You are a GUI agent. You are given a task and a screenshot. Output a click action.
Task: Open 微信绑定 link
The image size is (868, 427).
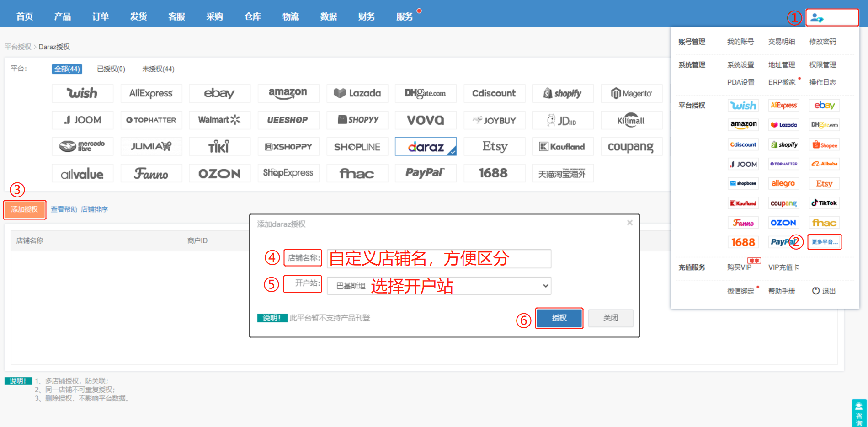(x=740, y=291)
